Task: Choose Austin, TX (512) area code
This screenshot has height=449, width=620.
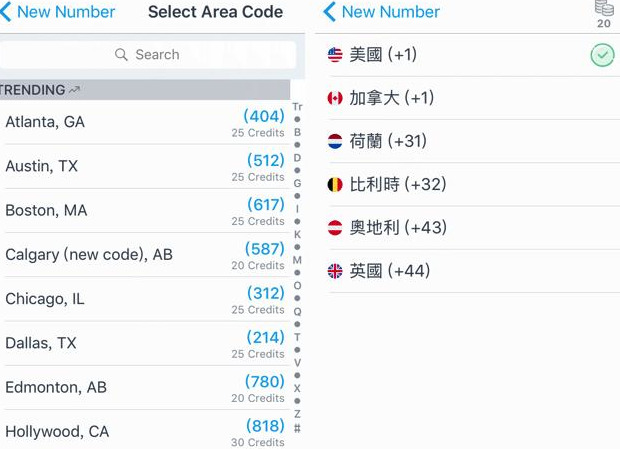Action: (x=145, y=166)
